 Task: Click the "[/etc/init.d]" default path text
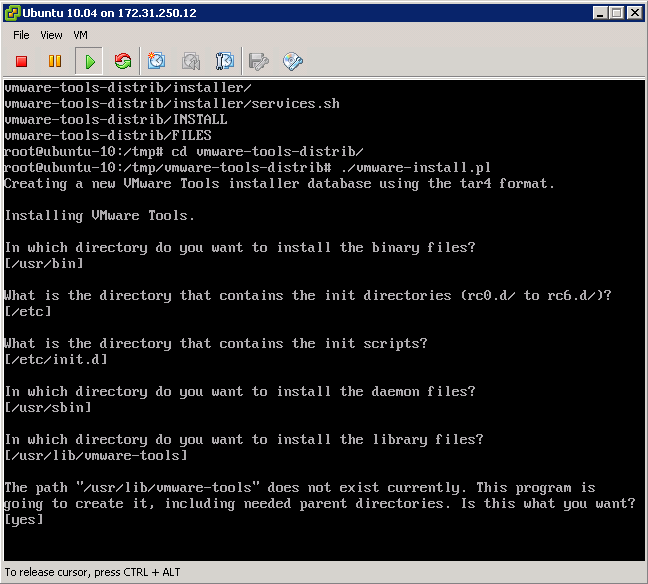[56, 359]
